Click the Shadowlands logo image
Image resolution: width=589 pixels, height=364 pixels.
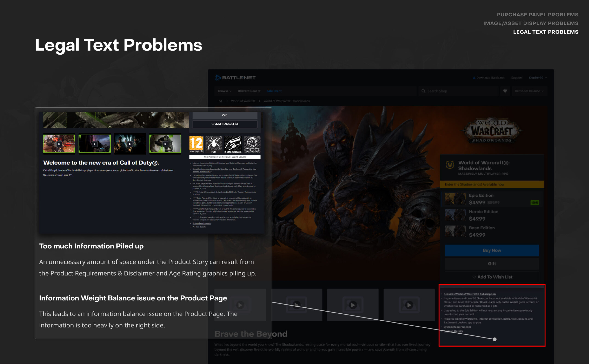[492, 131]
